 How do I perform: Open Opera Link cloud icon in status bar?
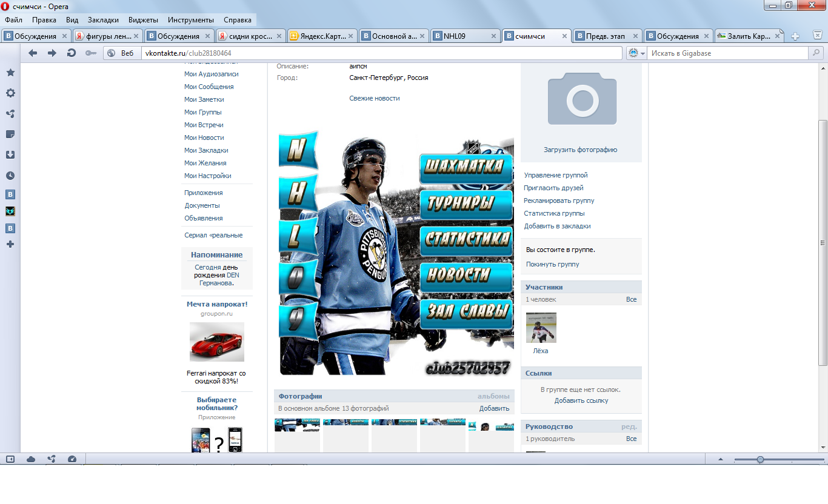tap(31, 459)
